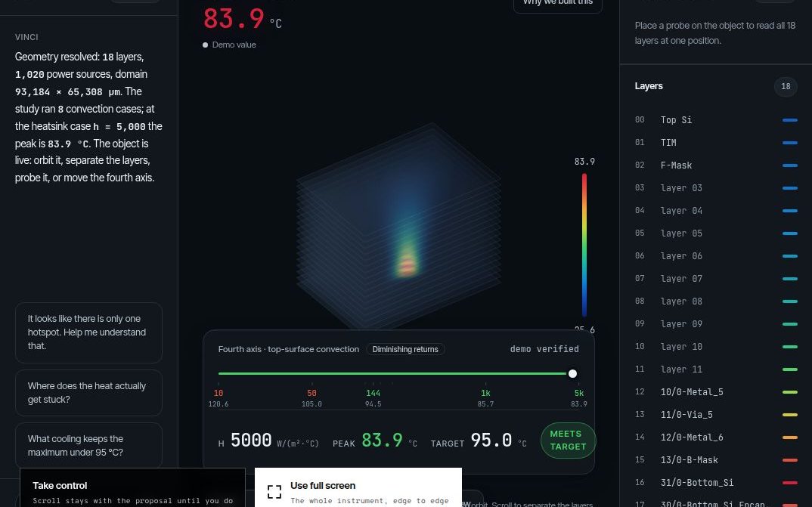
Task: Select 'Where does the heat actually get stuck?'
Action: (88, 393)
